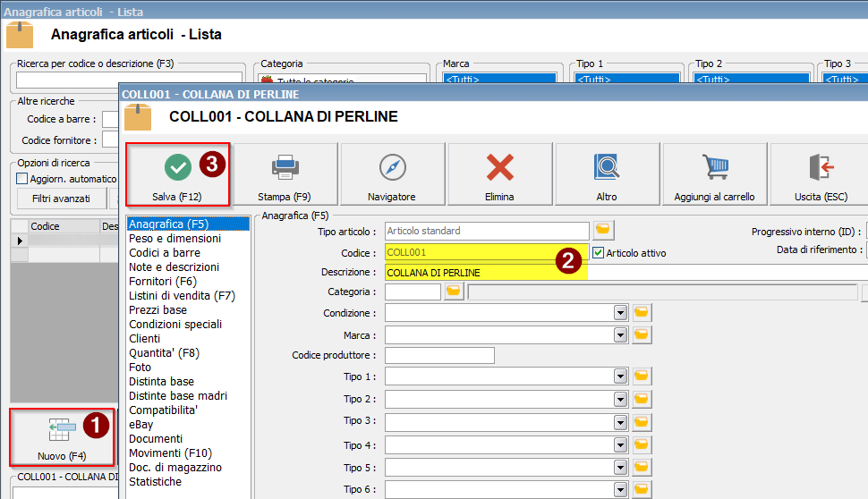Open folder icon beside Categoria field
The height and width of the screenshot is (499, 868).
[454, 292]
